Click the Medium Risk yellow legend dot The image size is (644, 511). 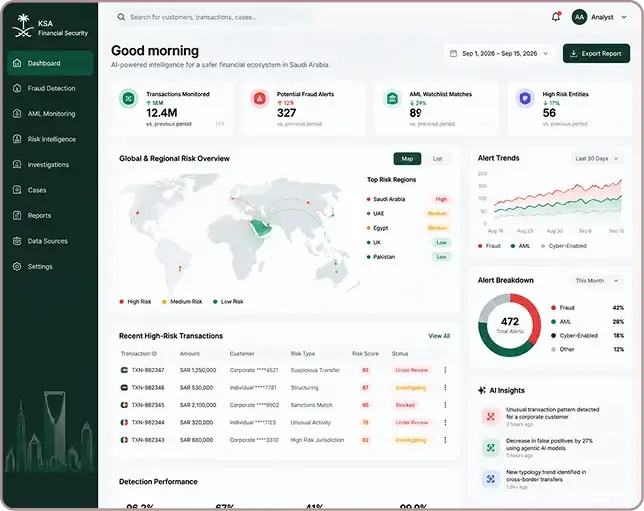164,302
